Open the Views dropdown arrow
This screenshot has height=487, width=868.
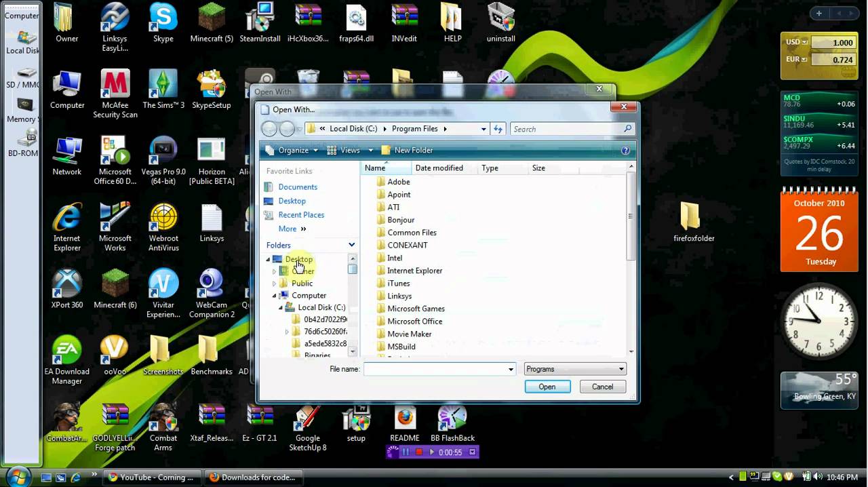(370, 151)
